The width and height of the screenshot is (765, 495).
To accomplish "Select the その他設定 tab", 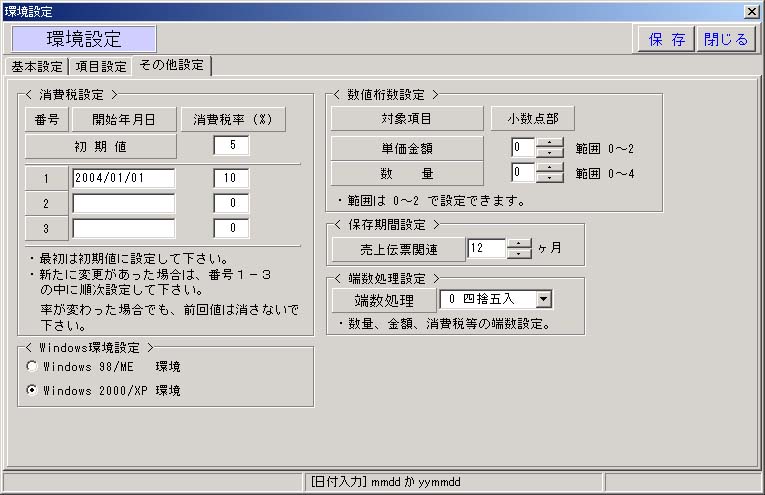I will [x=171, y=65].
